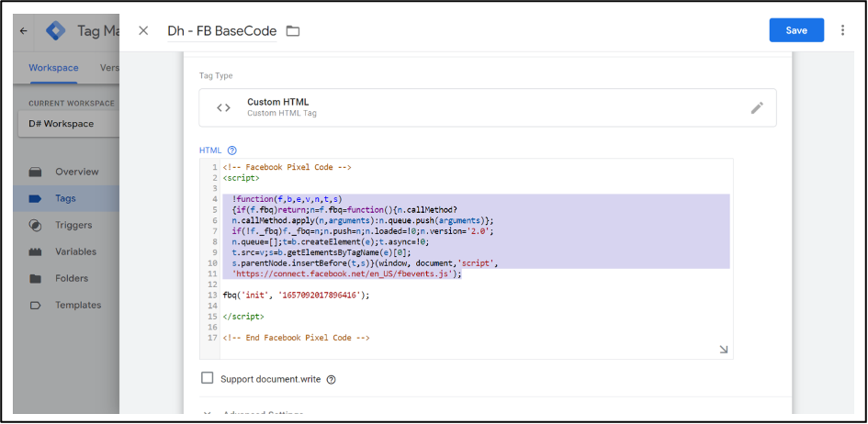Open help icon next to Support document.write
The height and width of the screenshot is (424, 868).
point(331,380)
